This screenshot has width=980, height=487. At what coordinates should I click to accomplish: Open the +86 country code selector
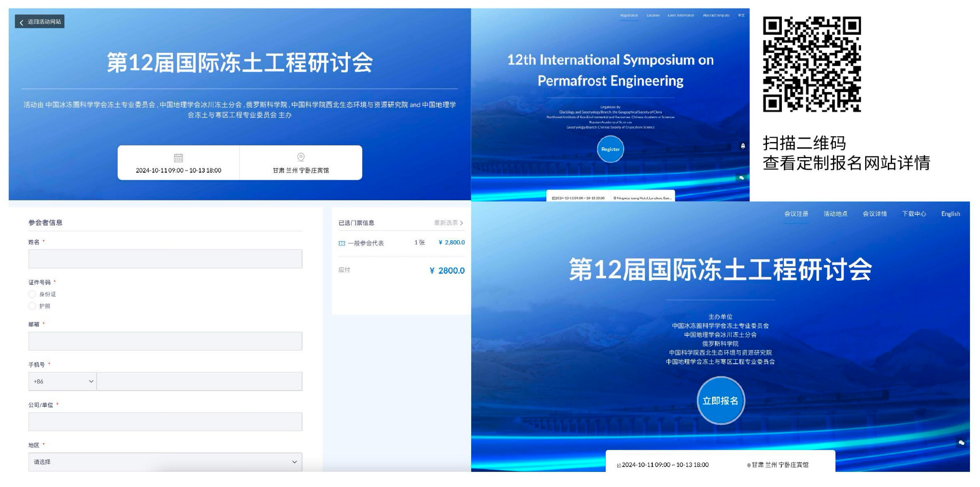pos(62,381)
